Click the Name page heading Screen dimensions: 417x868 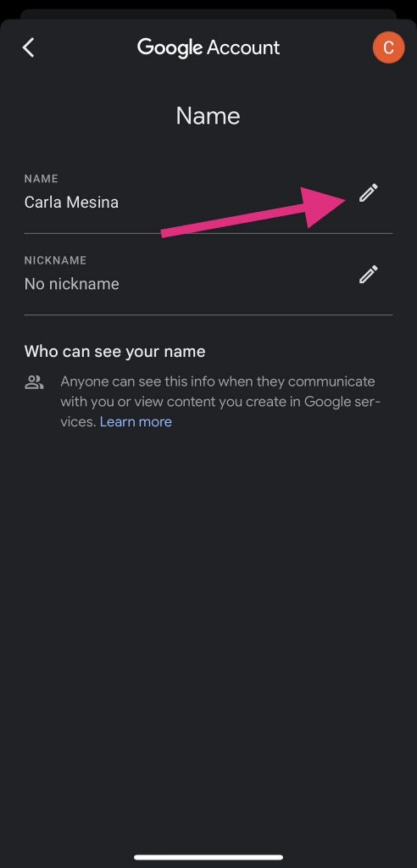[x=208, y=115]
